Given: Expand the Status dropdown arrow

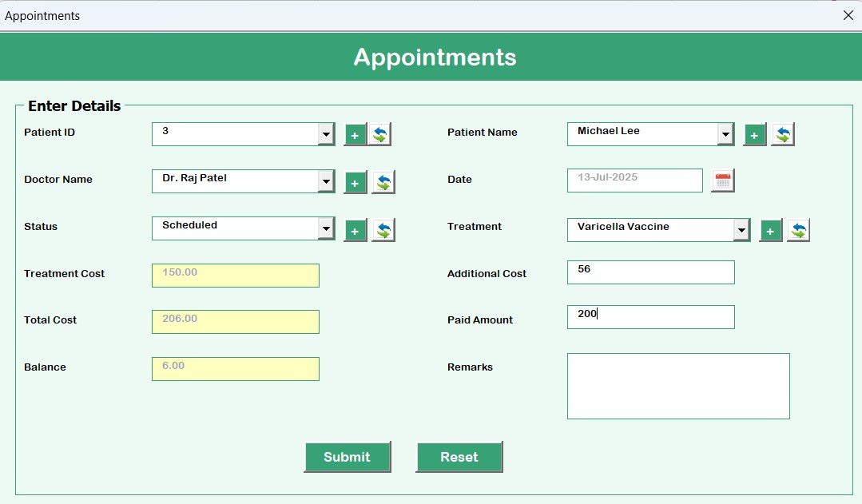Looking at the screenshot, I should 326,228.
